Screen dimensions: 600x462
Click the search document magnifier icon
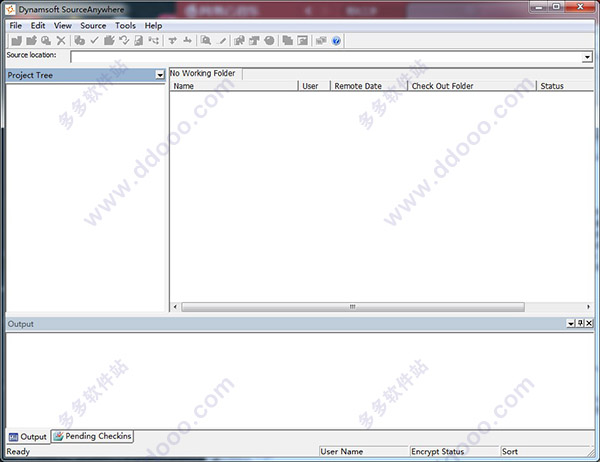pos(206,41)
